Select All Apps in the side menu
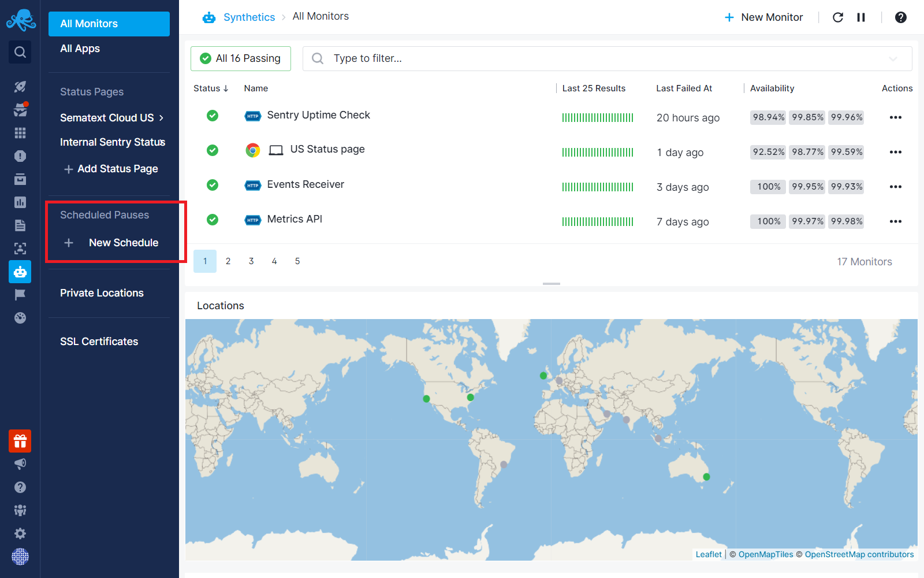This screenshot has height=578, width=924. 80,49
